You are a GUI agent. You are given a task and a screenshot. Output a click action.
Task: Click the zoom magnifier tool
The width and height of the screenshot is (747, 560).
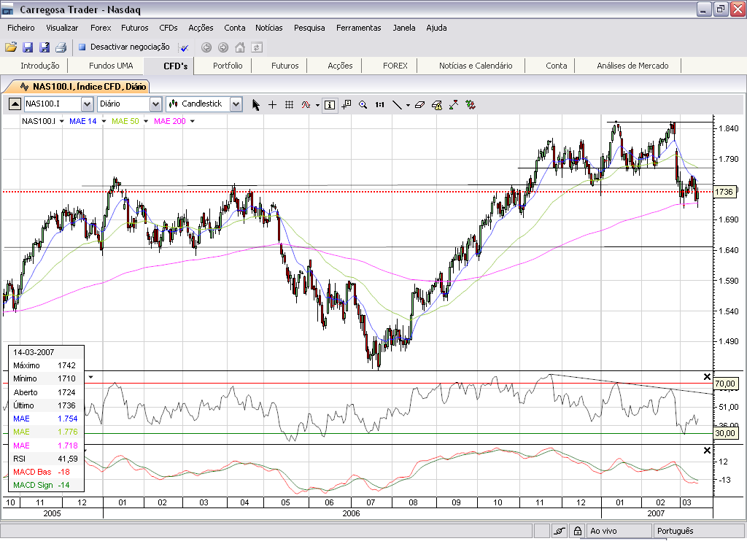pyautogui.click(x=363, y=104)
